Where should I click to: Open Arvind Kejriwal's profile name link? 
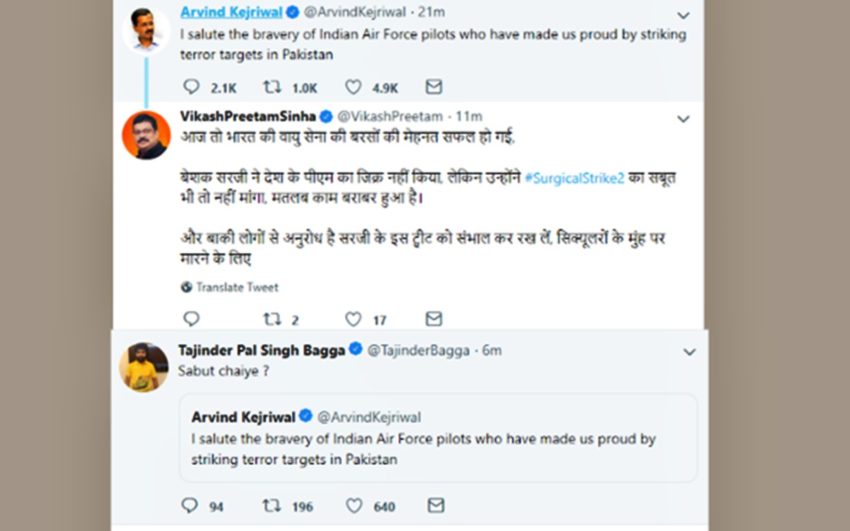(230, 12)
